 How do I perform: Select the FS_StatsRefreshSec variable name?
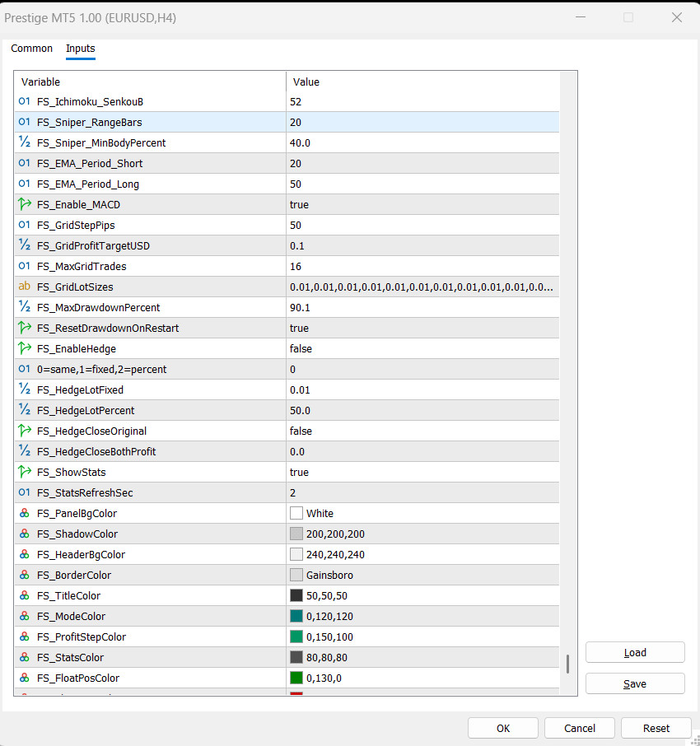coord(85,493)
